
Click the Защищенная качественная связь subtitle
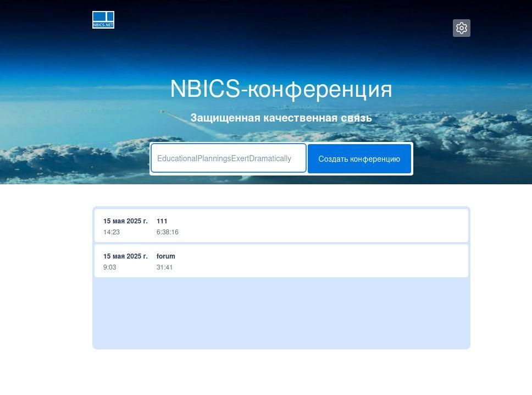click(281, 118)
